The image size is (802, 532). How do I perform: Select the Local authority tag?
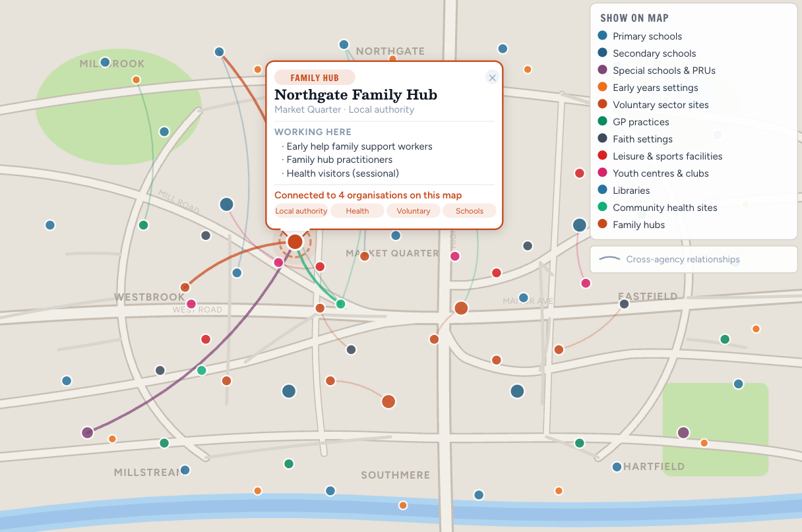tap(301, 211)
